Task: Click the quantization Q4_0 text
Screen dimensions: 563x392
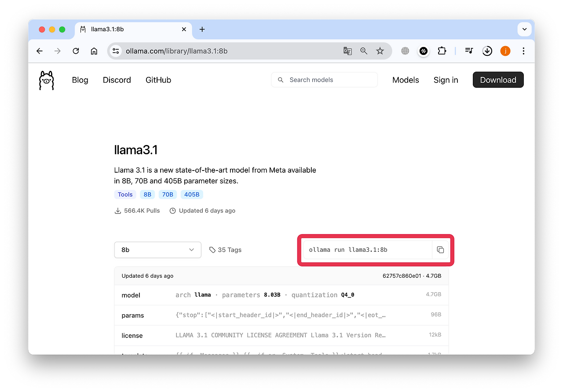Action: point(323,295)
